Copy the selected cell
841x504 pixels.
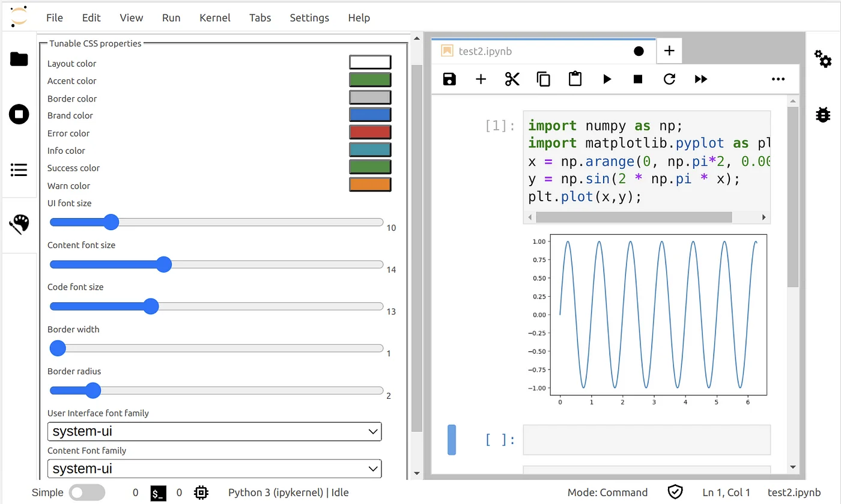click(x=543, y=79)
